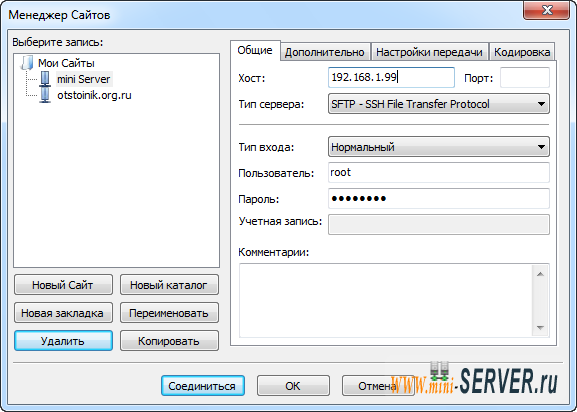Select the mini Server entry
Image resolution: width=577 pixels, height=412 pixels.
[84, 79]
